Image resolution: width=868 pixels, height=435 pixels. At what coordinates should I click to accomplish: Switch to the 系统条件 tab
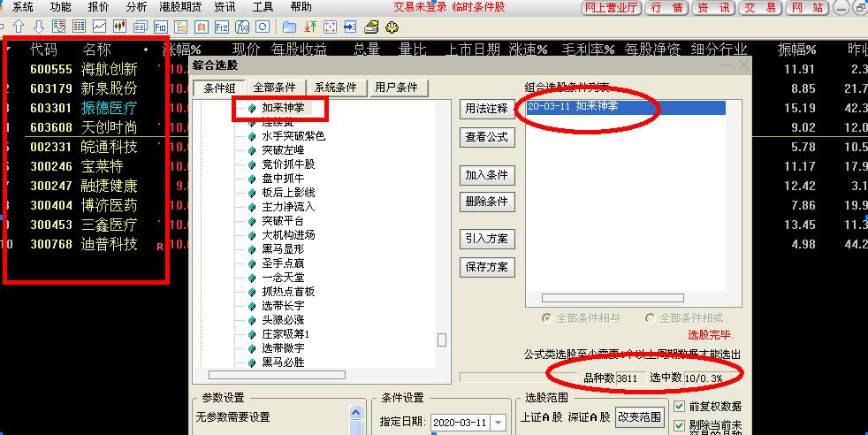pyautogui.click(x=336, y=88)
